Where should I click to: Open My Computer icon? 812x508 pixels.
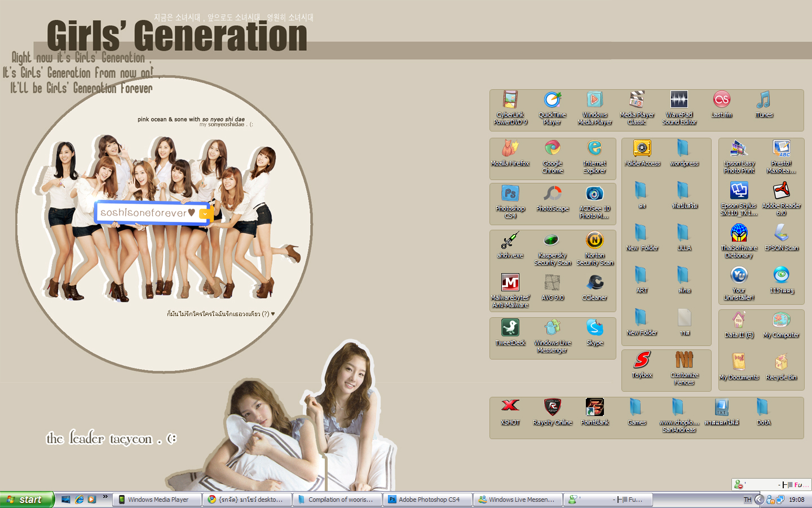782,325
